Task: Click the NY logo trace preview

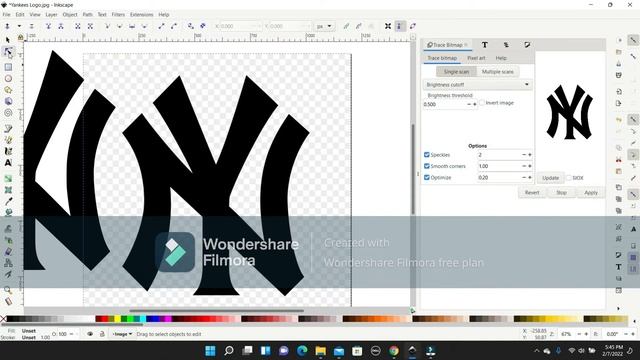Action: 570,112
